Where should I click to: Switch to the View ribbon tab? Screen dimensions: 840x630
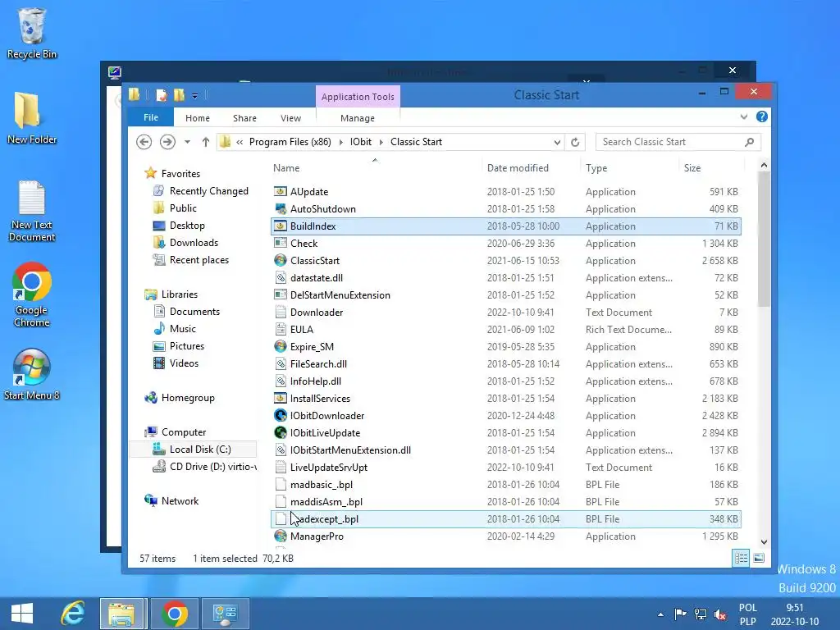(x=290, y=118)
